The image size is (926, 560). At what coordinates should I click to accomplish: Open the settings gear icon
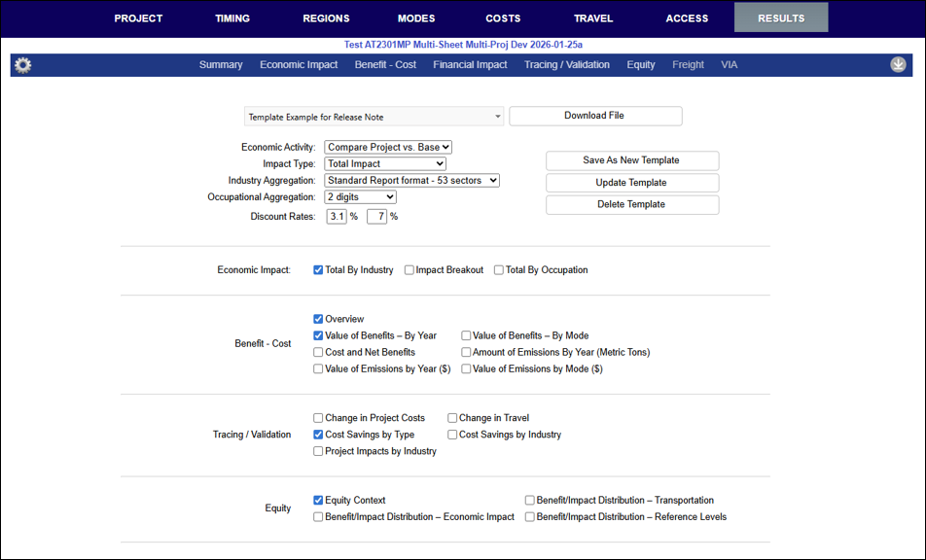pos(23,65)
